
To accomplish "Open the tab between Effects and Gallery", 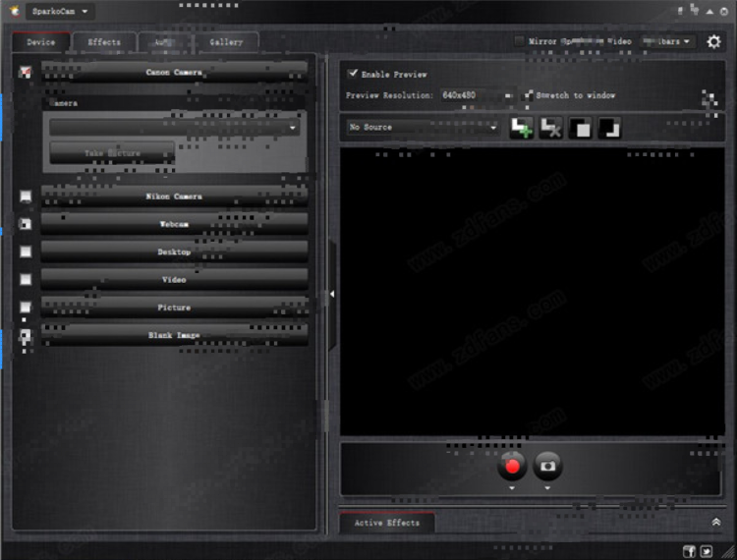I will click(164, 42).
